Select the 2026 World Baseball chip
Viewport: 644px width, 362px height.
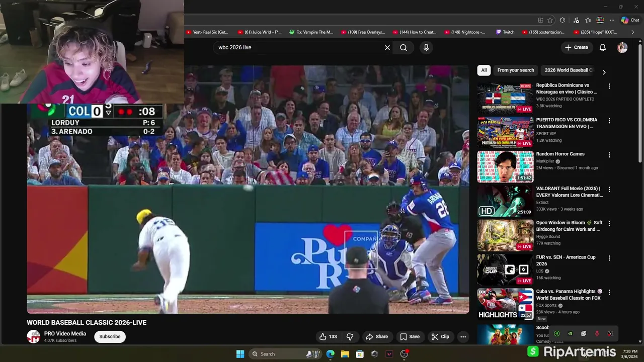[569, 70]
